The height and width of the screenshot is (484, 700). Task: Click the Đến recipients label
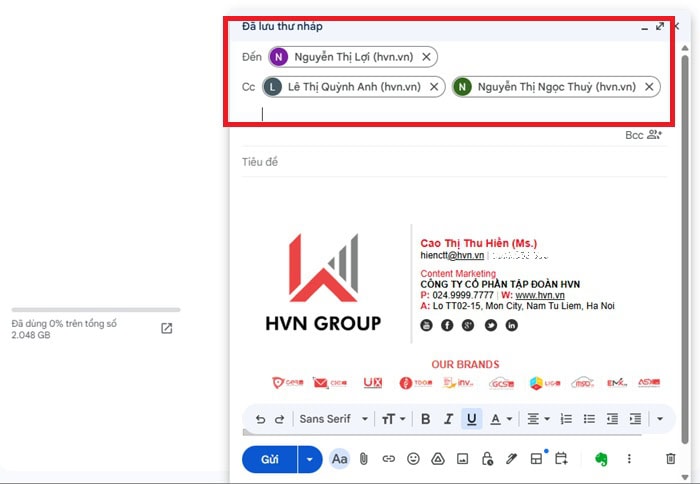[x=251, y=57]
